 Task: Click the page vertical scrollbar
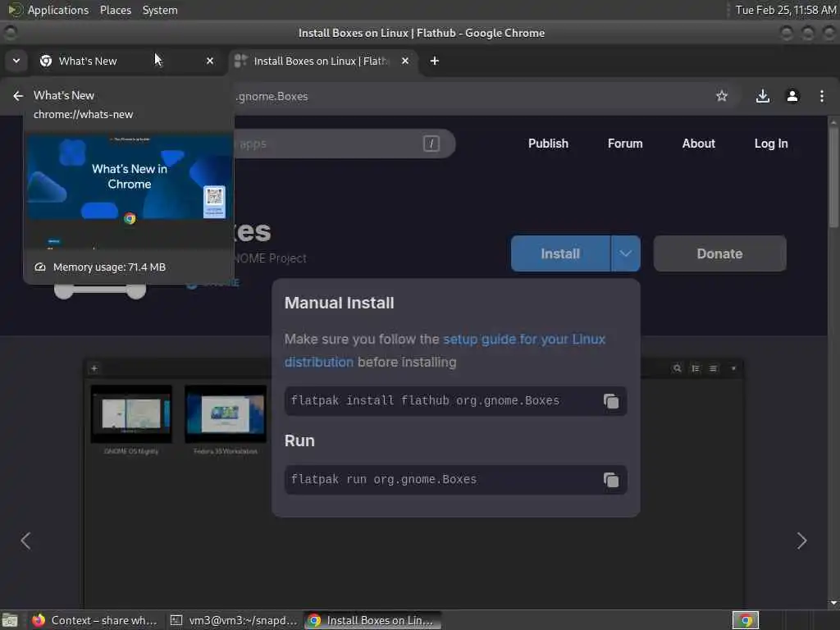(x=833, y=177)
